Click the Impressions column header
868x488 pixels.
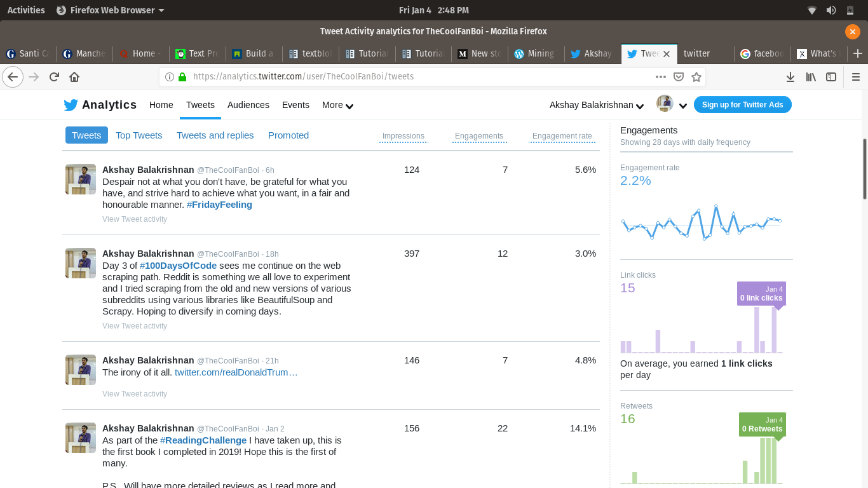pos(403,136)
